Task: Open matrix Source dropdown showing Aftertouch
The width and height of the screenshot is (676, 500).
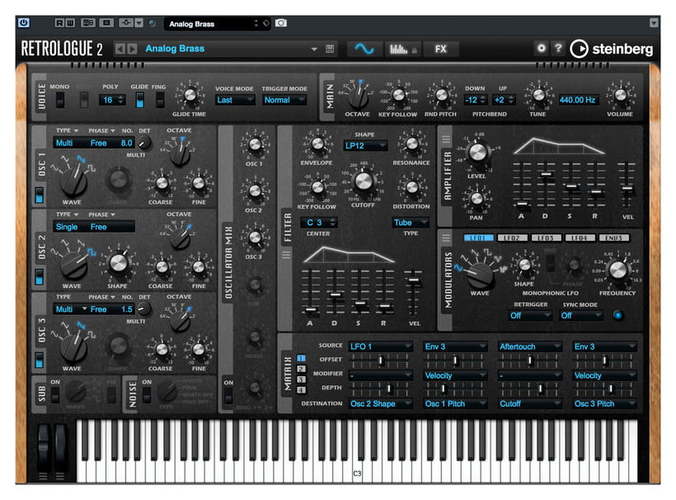Action: point(530,347)
